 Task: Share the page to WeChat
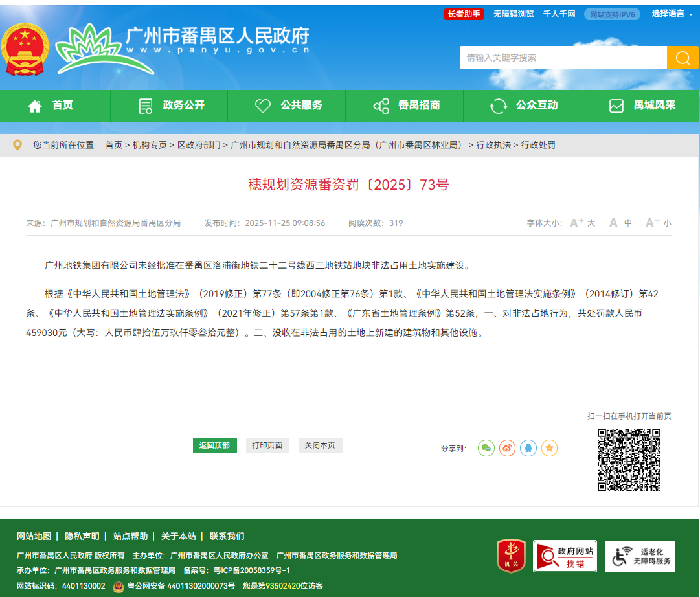pos(486,447)
